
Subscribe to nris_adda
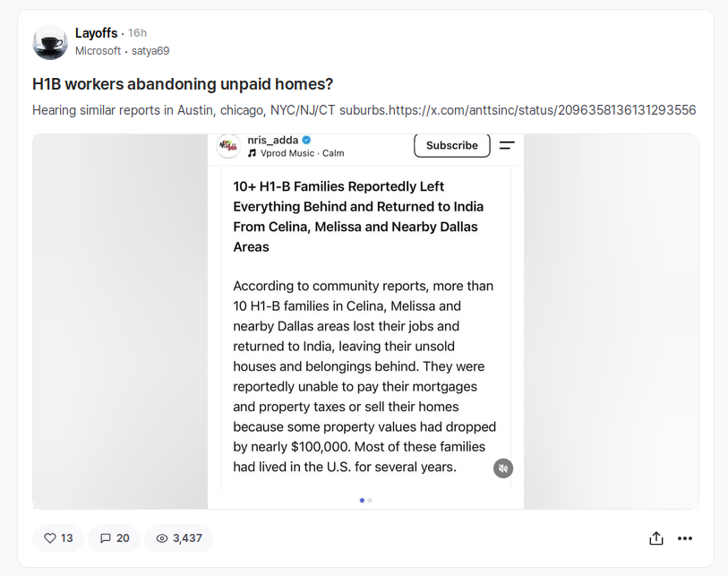pyautogui.click(x=451, y=145)
